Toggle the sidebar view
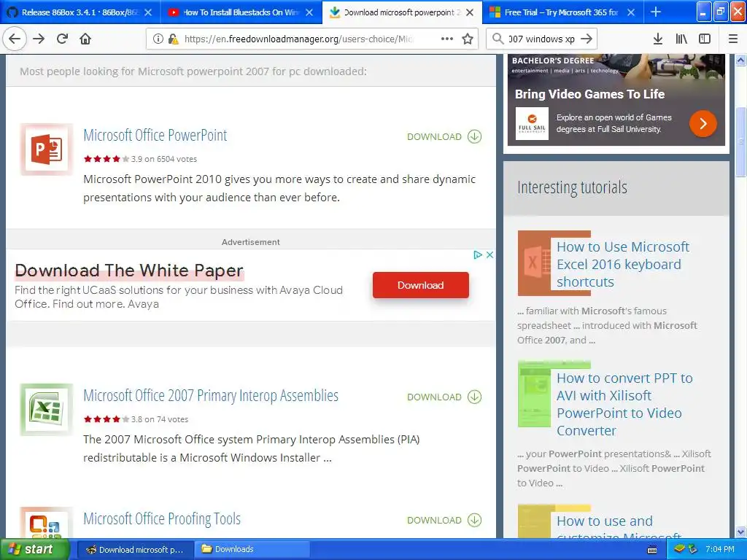 705,39
